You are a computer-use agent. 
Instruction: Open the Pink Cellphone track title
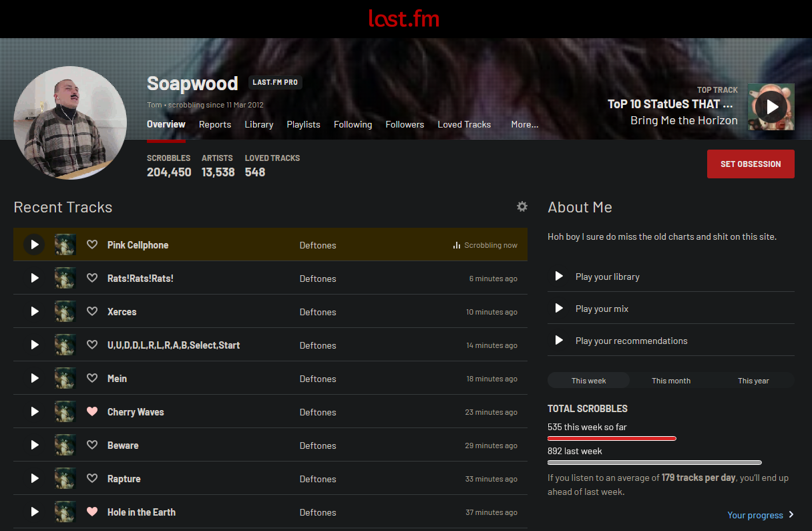(x=138, y=245)
